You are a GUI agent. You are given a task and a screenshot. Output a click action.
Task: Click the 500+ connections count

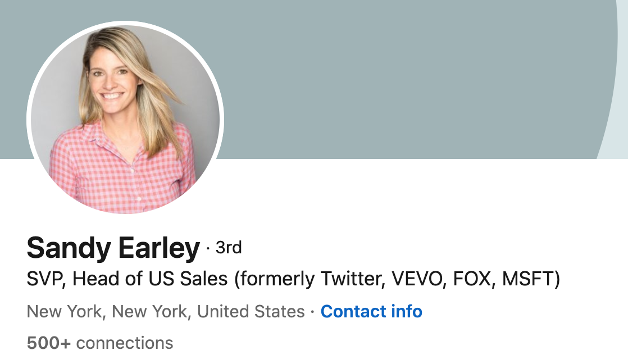pos(100,343)
